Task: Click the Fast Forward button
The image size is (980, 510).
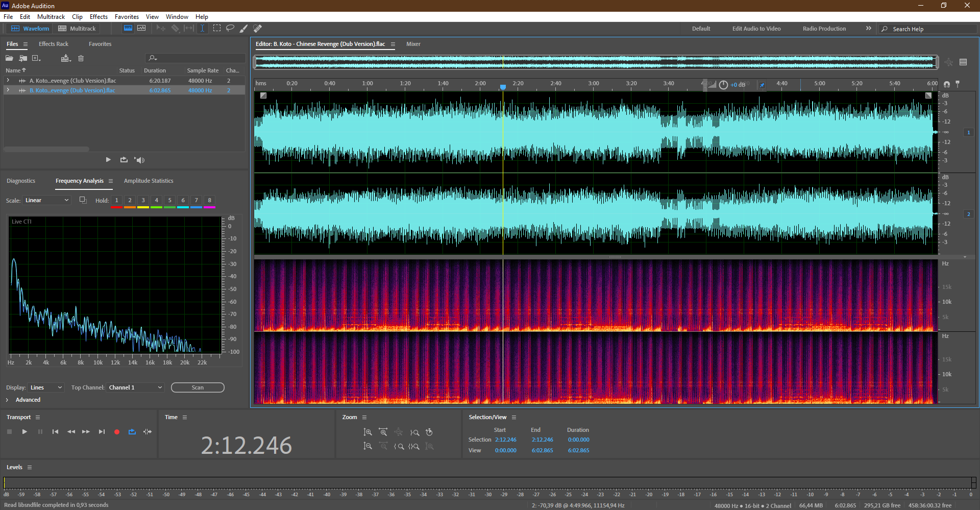Action: [86, 432]
